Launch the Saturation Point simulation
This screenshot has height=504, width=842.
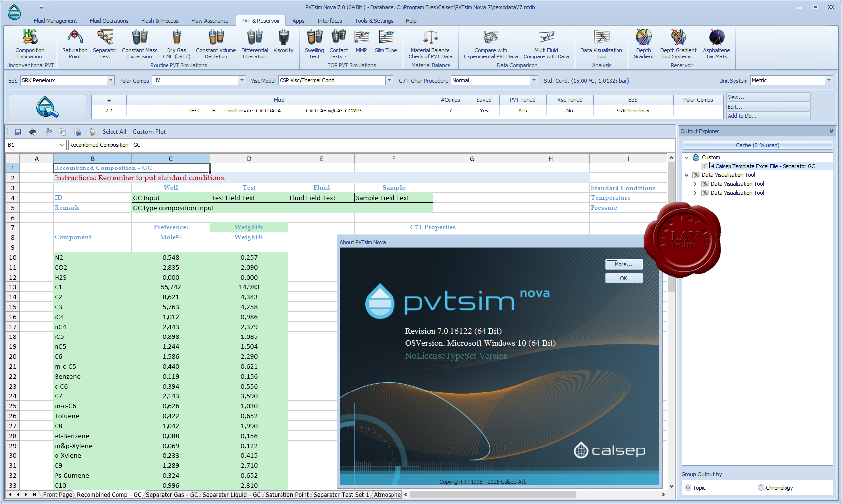tap(75, 44)
